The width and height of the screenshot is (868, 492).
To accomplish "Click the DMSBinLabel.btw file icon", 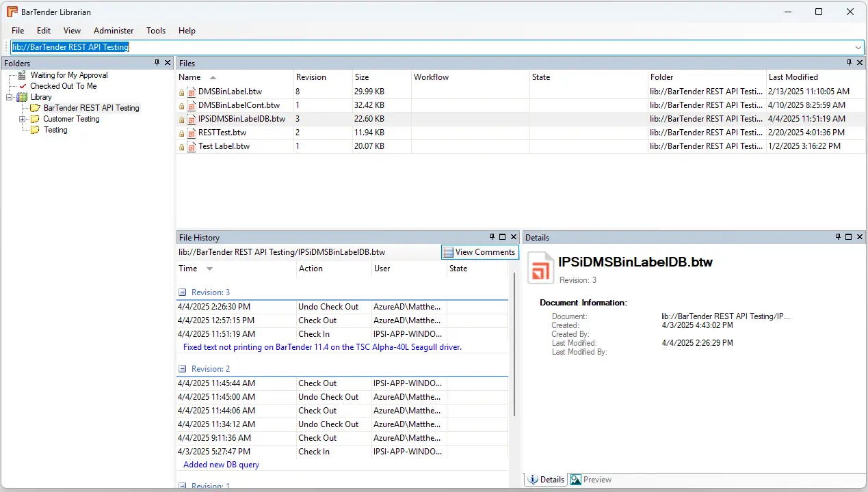I will coord(192,92).
